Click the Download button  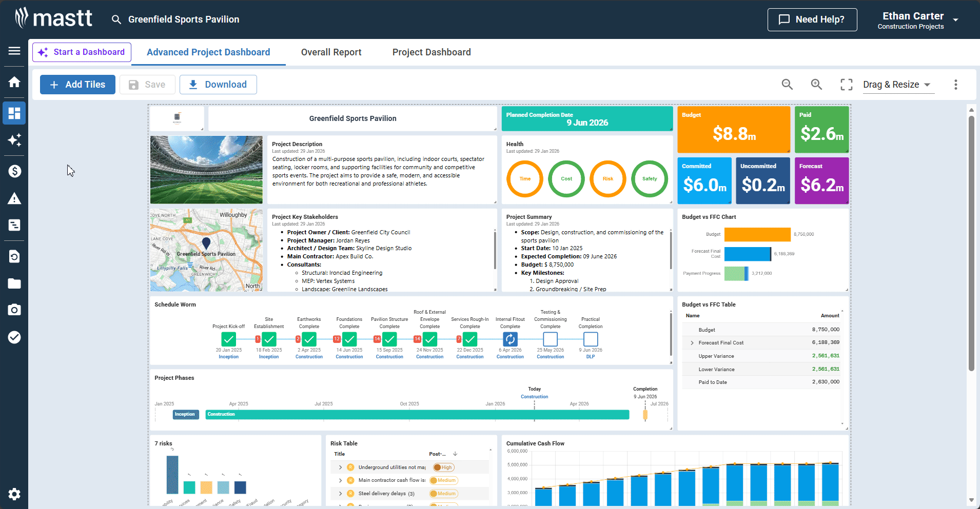pos(218,84)
